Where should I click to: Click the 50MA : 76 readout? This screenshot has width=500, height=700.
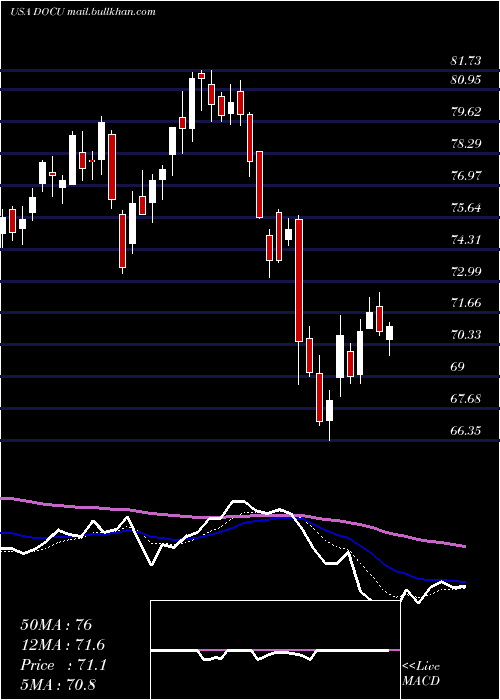click(56, 625)
